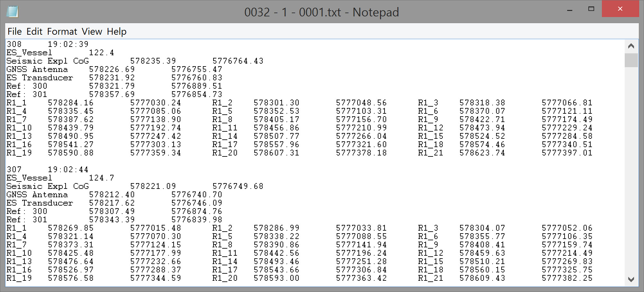644x292 pixels.
Task: Click the value 5776740.70
Action: [197, 194]
